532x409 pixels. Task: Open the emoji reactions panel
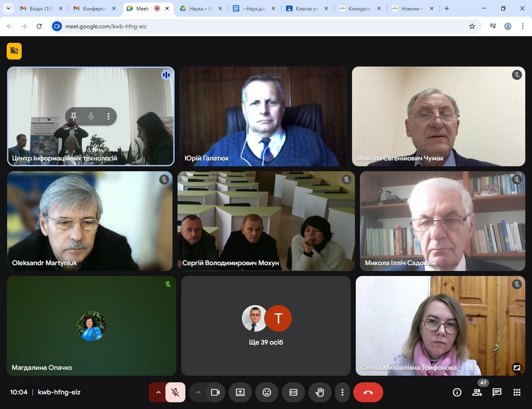(x=267, y=393)
